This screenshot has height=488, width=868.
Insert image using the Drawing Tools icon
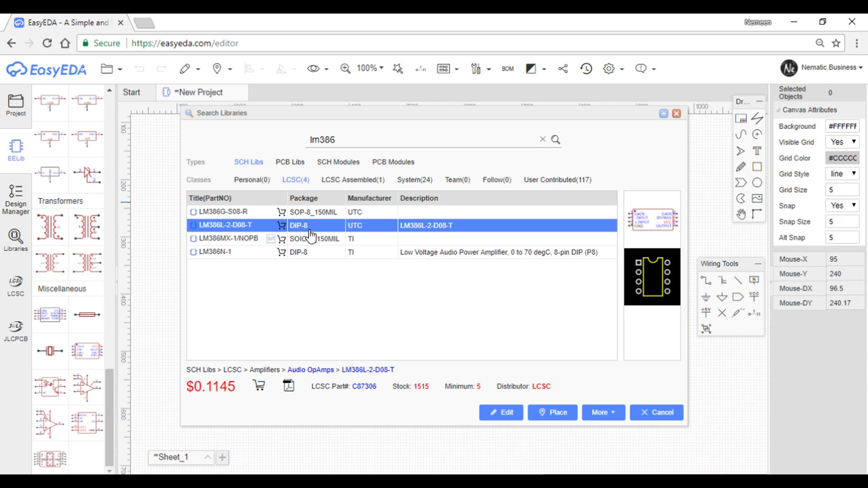tap(757, 198)
